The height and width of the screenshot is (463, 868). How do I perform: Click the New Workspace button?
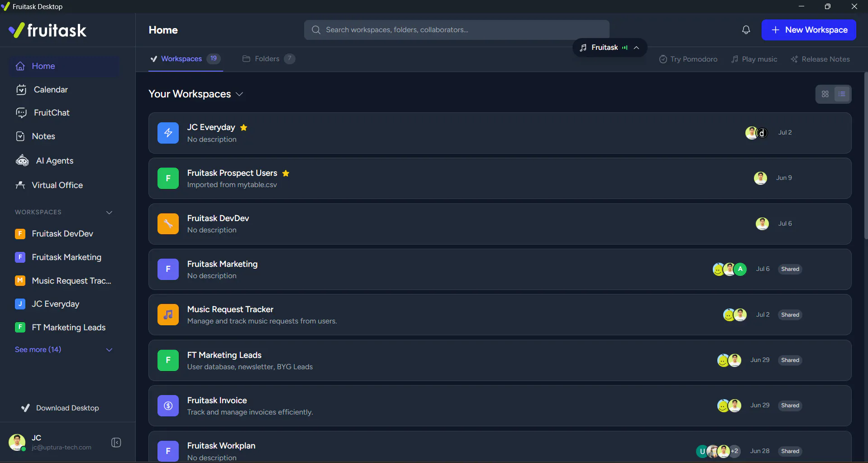pos(809,30)
